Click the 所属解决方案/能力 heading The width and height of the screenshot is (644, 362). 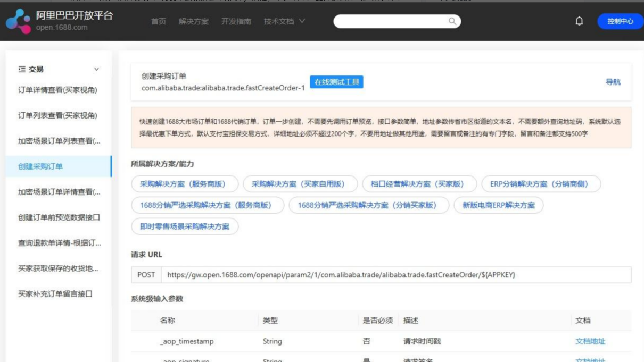[162, 164]
